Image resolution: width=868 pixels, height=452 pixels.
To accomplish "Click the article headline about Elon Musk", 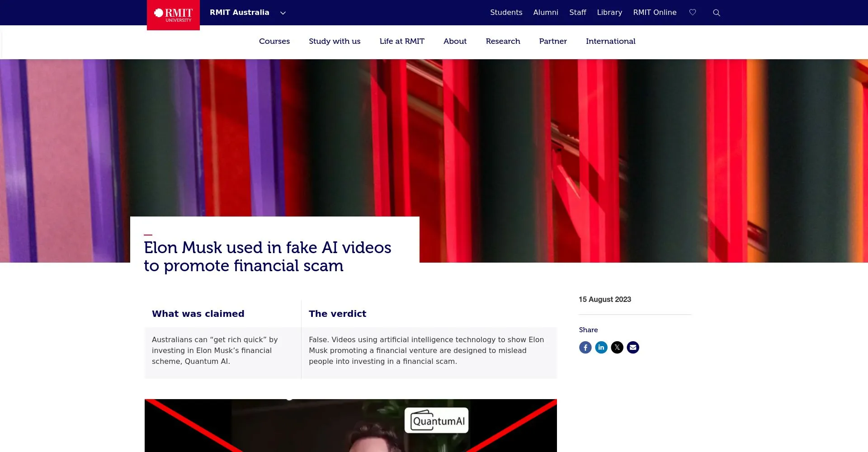I will (x=267, y=257).
